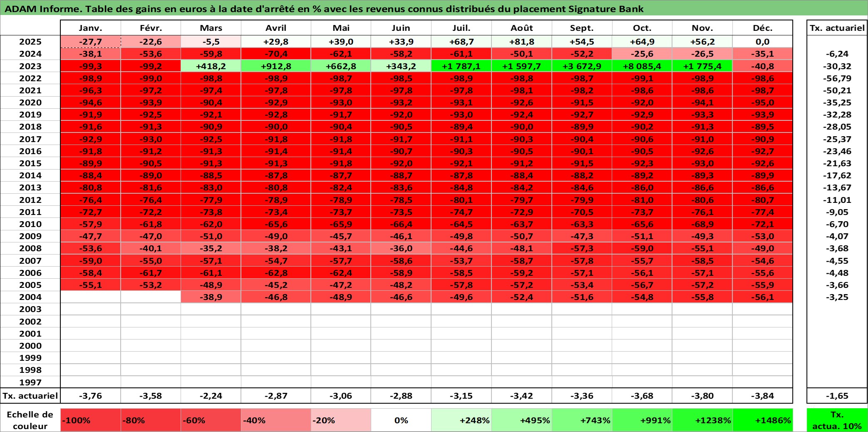Click the Tx. actuariel bottom row label
This screenshot has width=868, height=432.
pyautogui.click(x=30, y=396)
